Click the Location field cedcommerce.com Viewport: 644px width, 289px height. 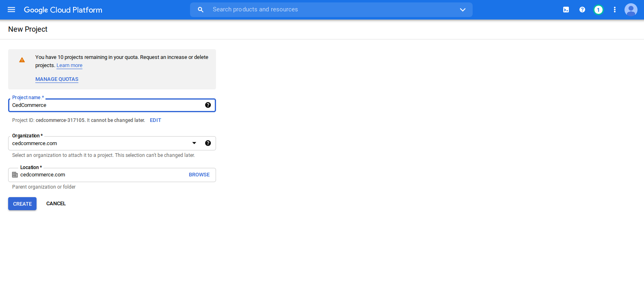coord(112,175)
